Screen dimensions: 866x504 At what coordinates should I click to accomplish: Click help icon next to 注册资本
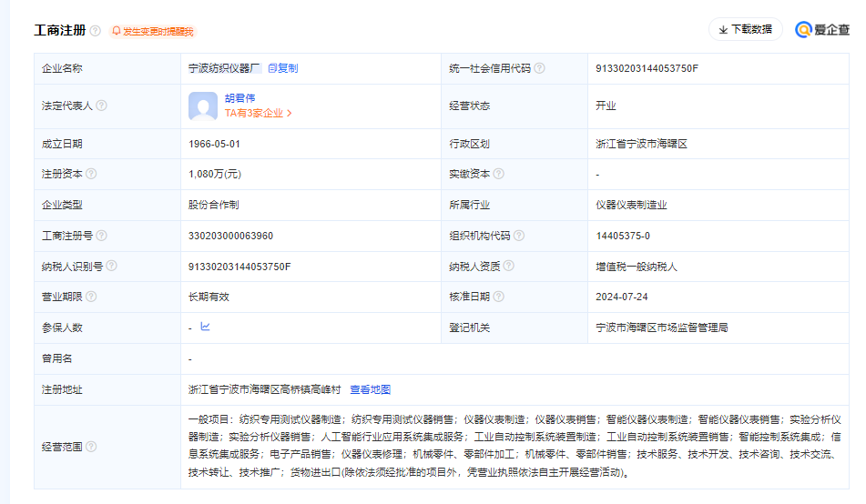pyautogui.click(x=91, y=174)
